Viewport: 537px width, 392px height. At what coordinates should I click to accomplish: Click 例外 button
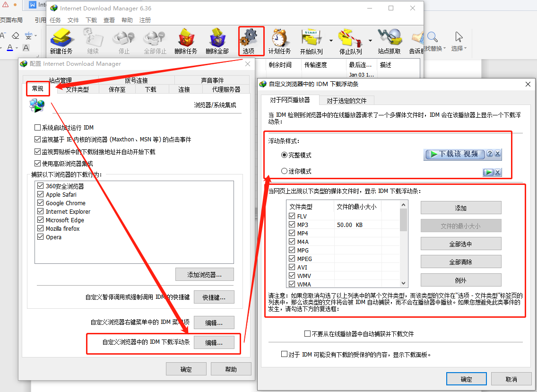tap(460, 280)
